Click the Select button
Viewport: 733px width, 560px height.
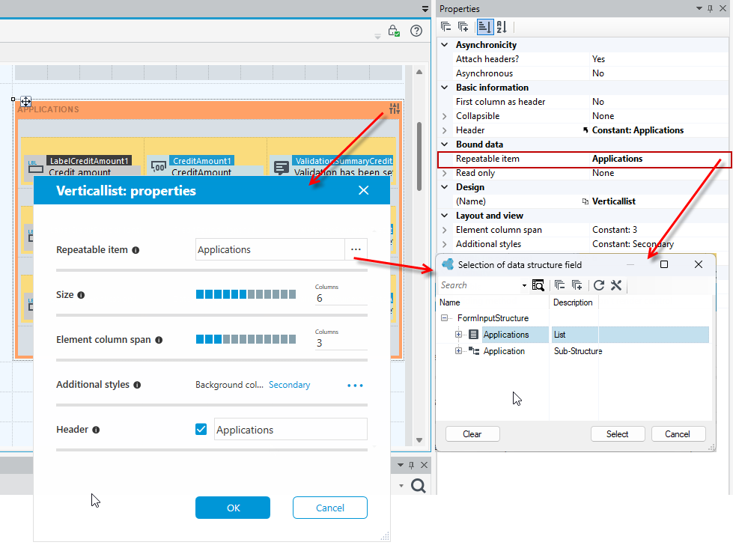tap(618, 433)
